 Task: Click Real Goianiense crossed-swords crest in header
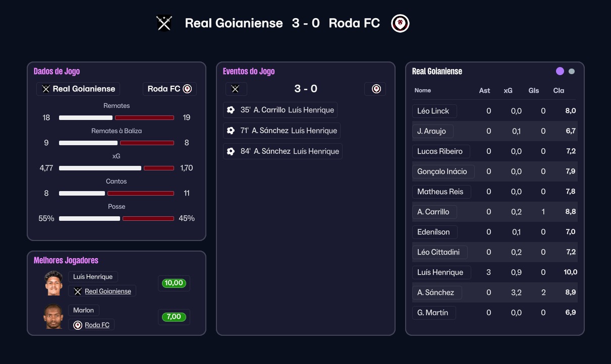coord(164,23)
